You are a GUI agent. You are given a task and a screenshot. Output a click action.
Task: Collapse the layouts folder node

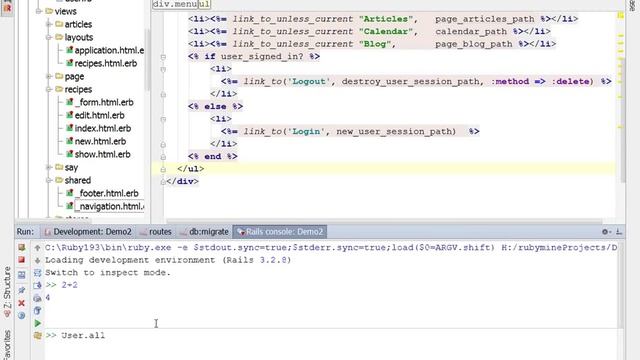click(x=49, y=38)
